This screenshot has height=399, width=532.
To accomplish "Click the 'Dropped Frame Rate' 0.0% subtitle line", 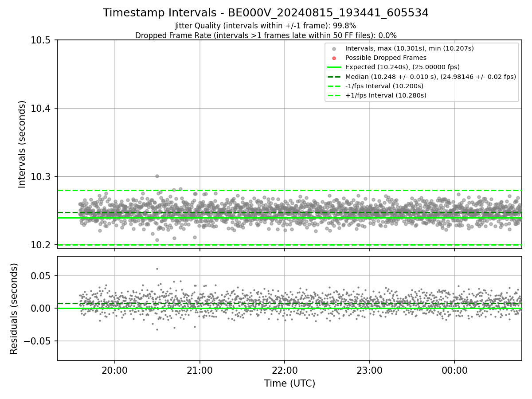I will click(266, 35).
